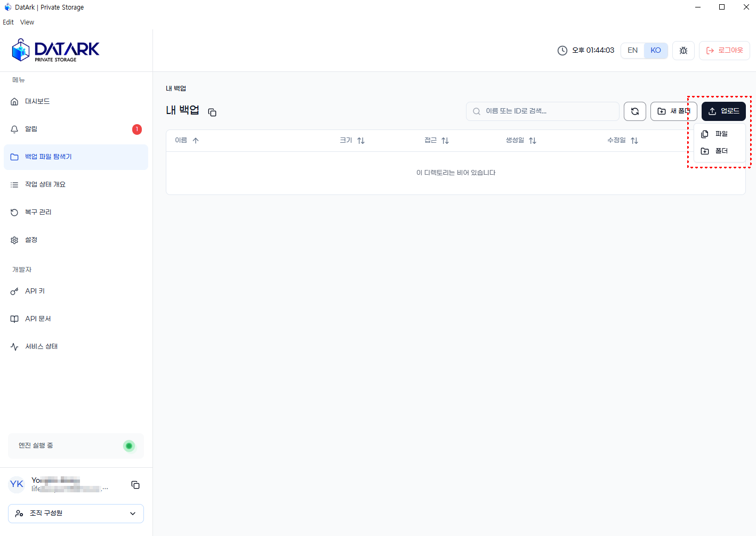Sort table by 접근 column

tap(437, 141)
